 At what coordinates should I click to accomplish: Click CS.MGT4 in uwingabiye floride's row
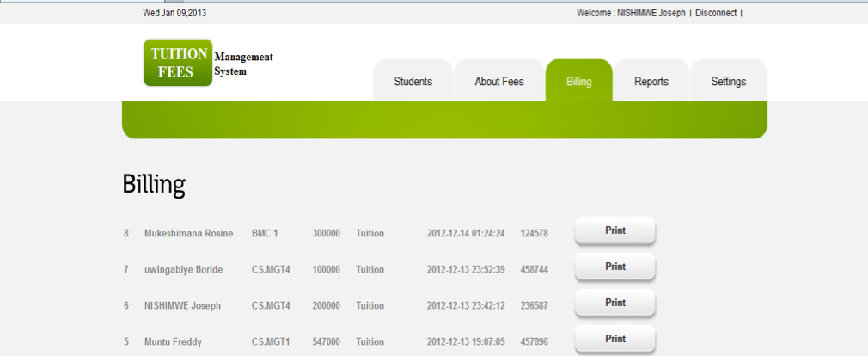(271, 270)
